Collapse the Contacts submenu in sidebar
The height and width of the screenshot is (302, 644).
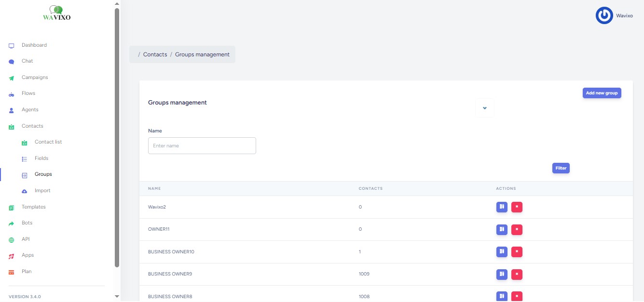32,126
